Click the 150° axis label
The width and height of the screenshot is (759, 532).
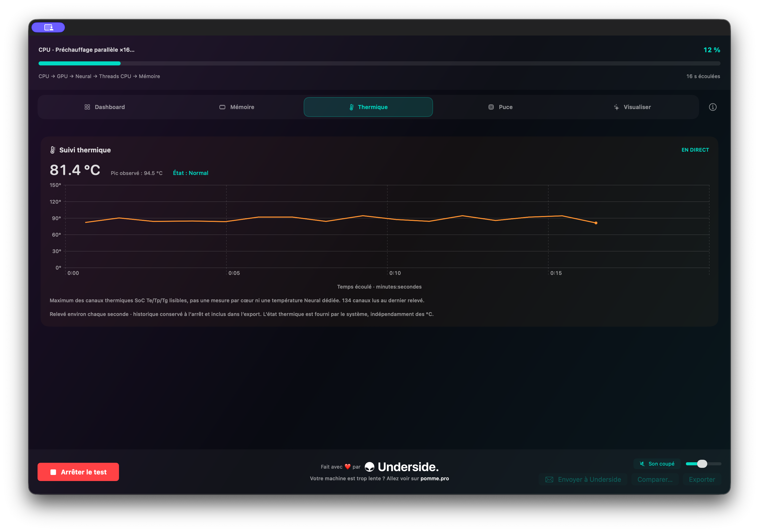56,185
